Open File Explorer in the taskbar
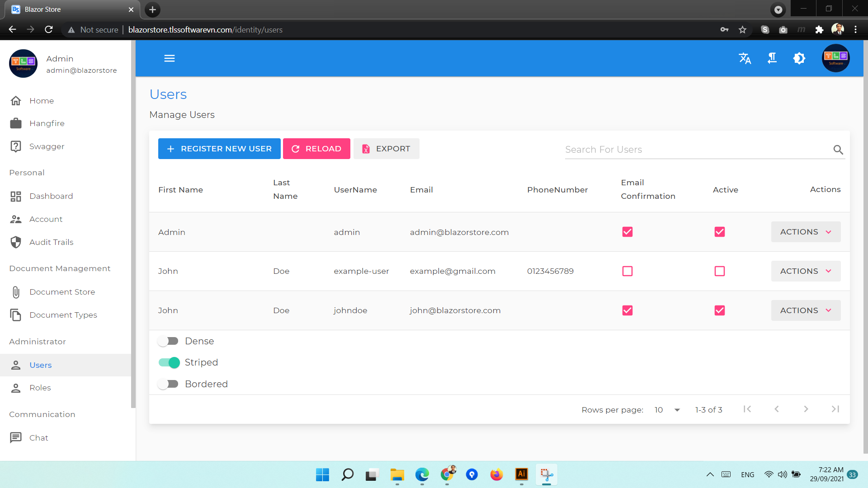The image size is (868, 488). [x=397, y=474]
